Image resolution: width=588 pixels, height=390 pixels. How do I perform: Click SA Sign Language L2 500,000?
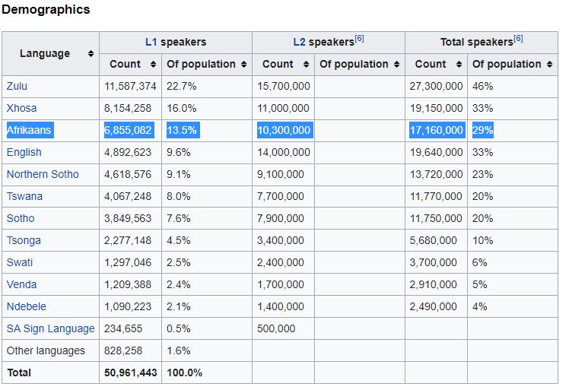(x=276, y=329)
